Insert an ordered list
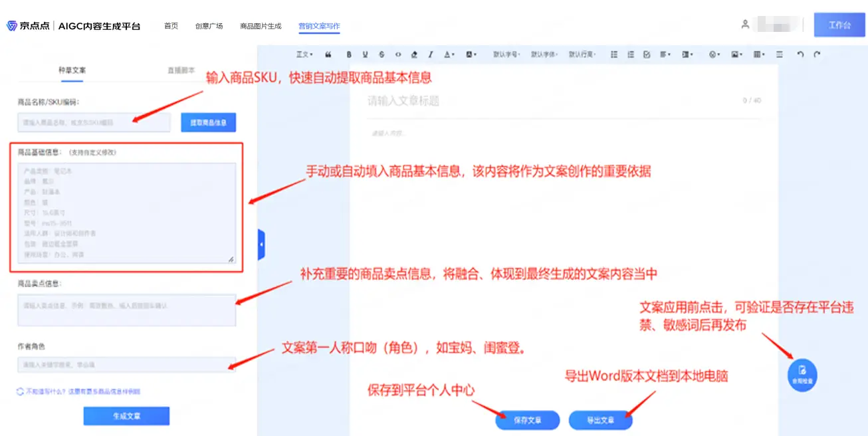868x436 pixels. [x=631, y=54]
